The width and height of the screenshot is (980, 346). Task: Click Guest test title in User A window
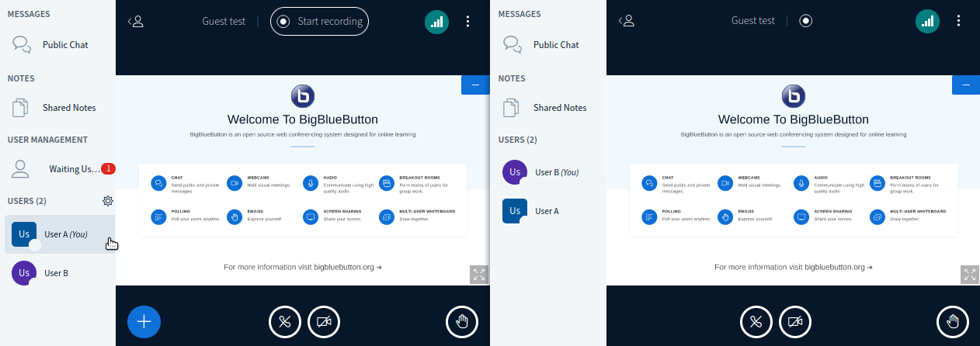pyautogui.click(x=224, y=22)
